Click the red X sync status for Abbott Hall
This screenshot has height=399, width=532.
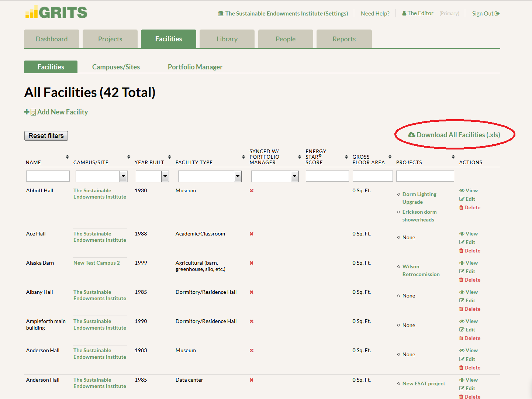252,191
